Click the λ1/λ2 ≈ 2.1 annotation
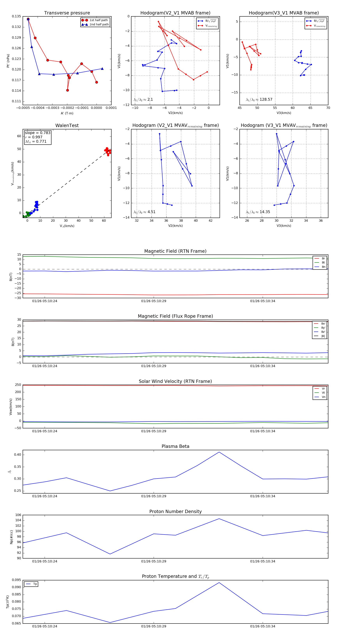The image size is (351, 644). tap(143, 100)
